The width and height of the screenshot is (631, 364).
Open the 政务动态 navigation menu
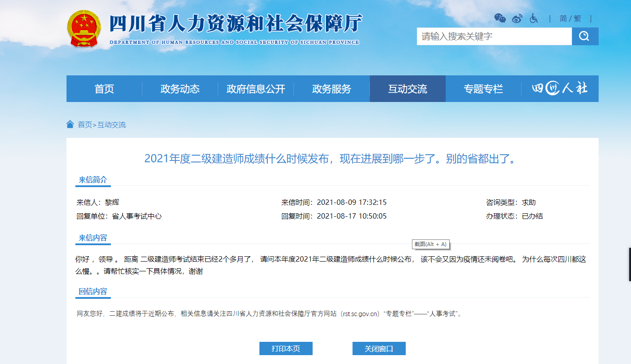pyautogui.click(x=179, y=89)
